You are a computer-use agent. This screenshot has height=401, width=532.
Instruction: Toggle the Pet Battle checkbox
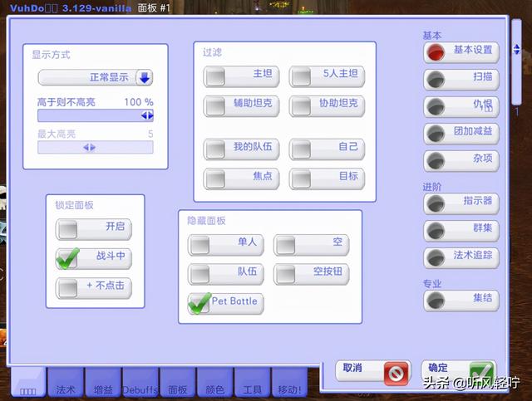(x=199, y=303)
